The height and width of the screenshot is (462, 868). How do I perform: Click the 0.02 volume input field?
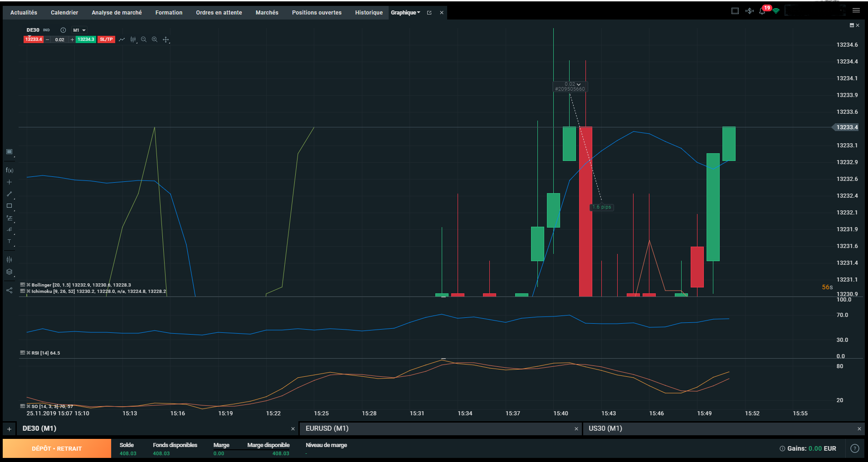[60, 39]
